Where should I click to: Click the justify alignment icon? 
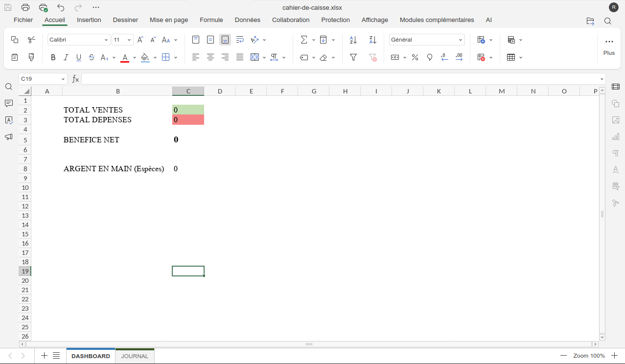point(240,57)
